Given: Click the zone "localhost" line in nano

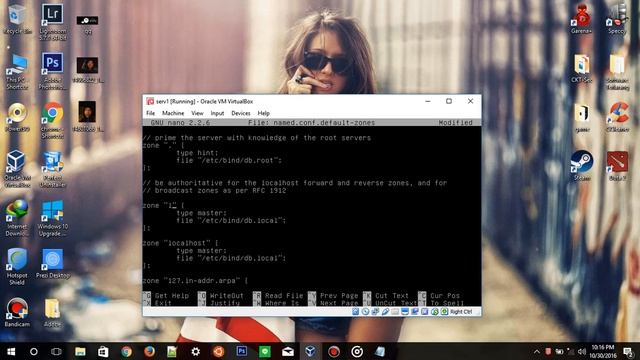Looking at the screenshot, I should click(x=180, y=243).
